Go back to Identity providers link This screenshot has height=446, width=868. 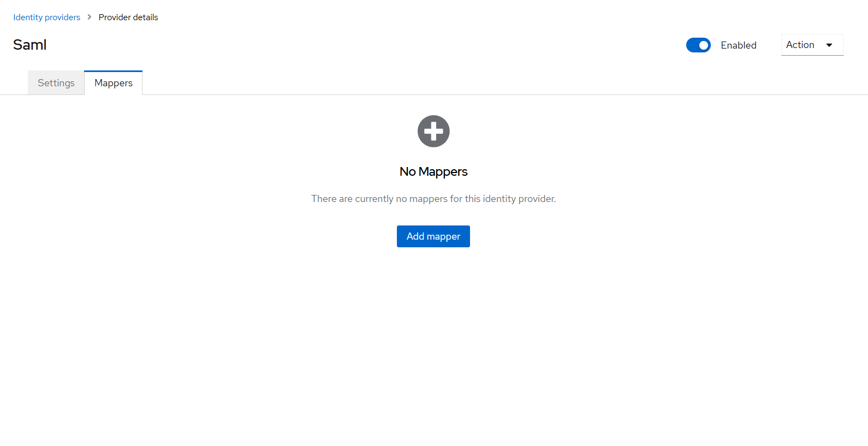[47, 17]
